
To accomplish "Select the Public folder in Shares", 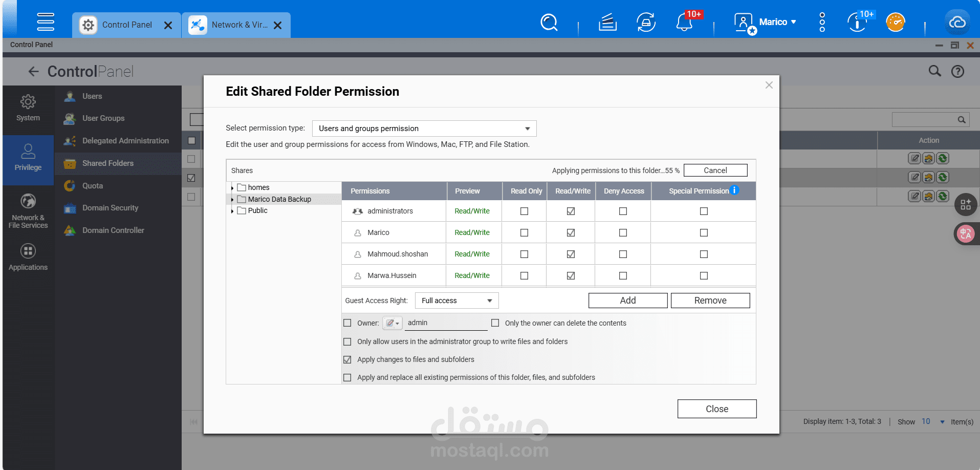I will 258,210.
